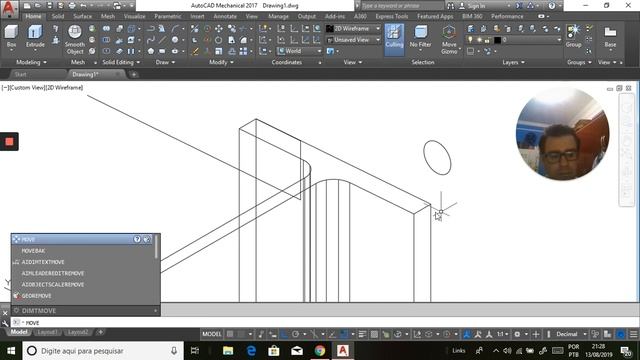640x360 pixels.
Task: Click the Group objects icon
Action: (x=573, y=36)
